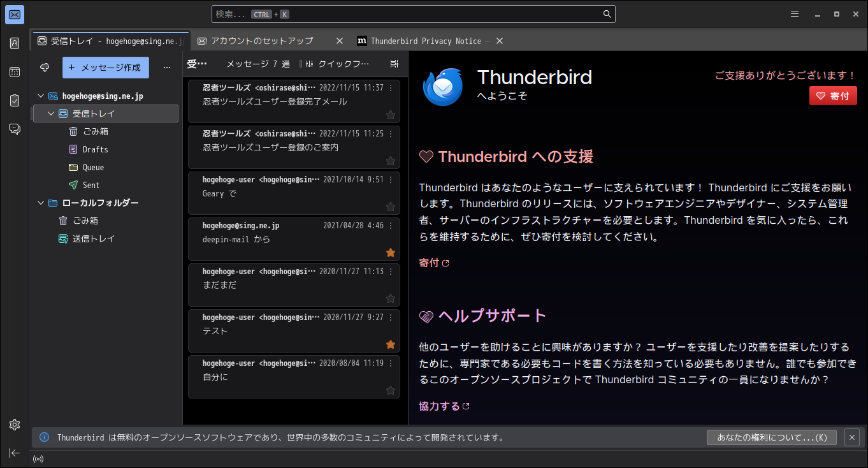Image resolution: width=868 pixels, height=468 pixels.
Task: Open the Chat panel icon
Action: pos(14,129)
